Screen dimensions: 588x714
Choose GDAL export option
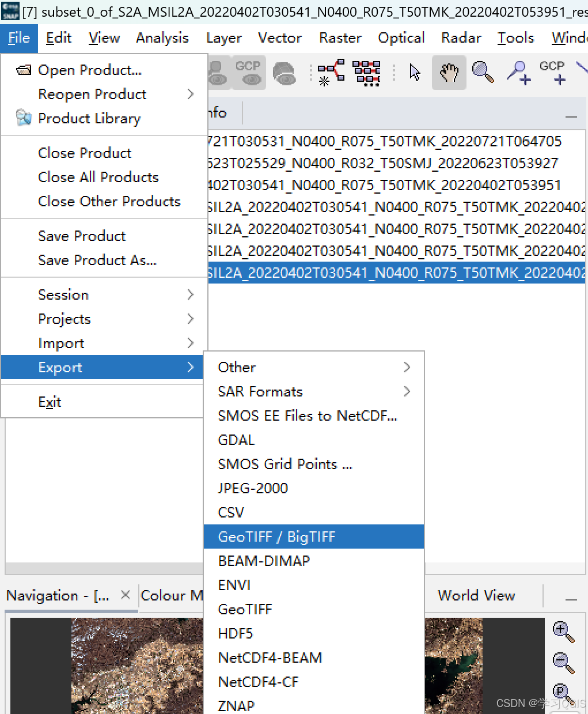[x=314, y=440]
